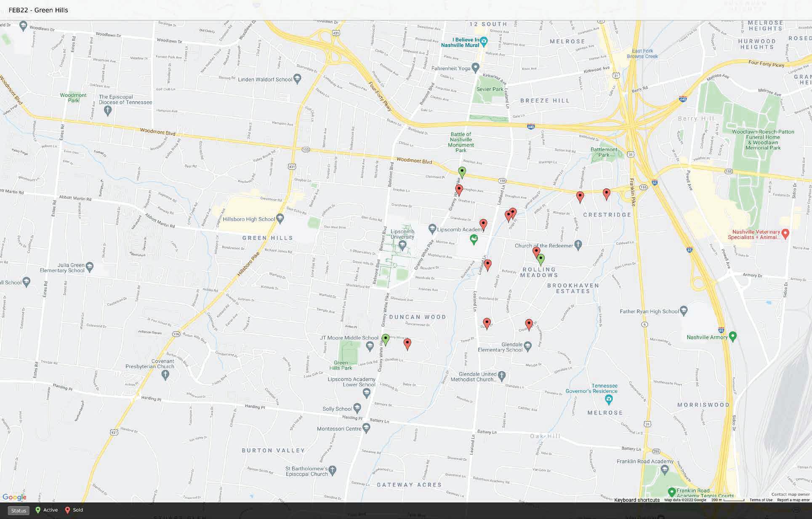Open the red Sold pin east of Granny White Pike near Glendale Ln
This screenshot has height=519, width=812.
[x=407, y=344]
